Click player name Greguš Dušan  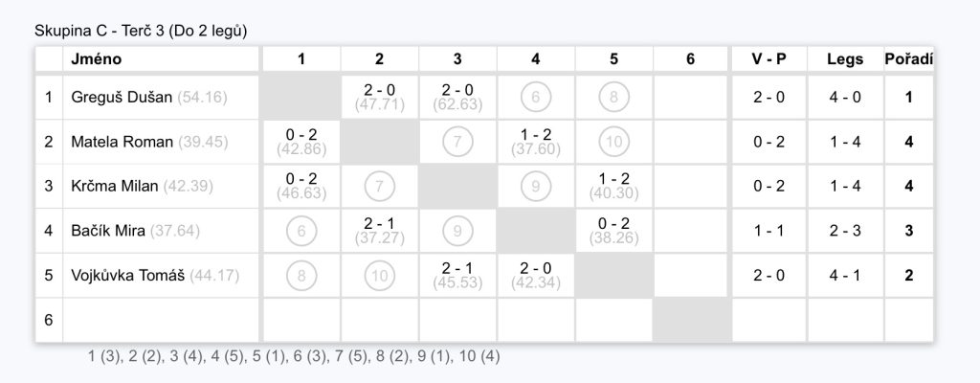pyautogui.click(x=122, y=98)
